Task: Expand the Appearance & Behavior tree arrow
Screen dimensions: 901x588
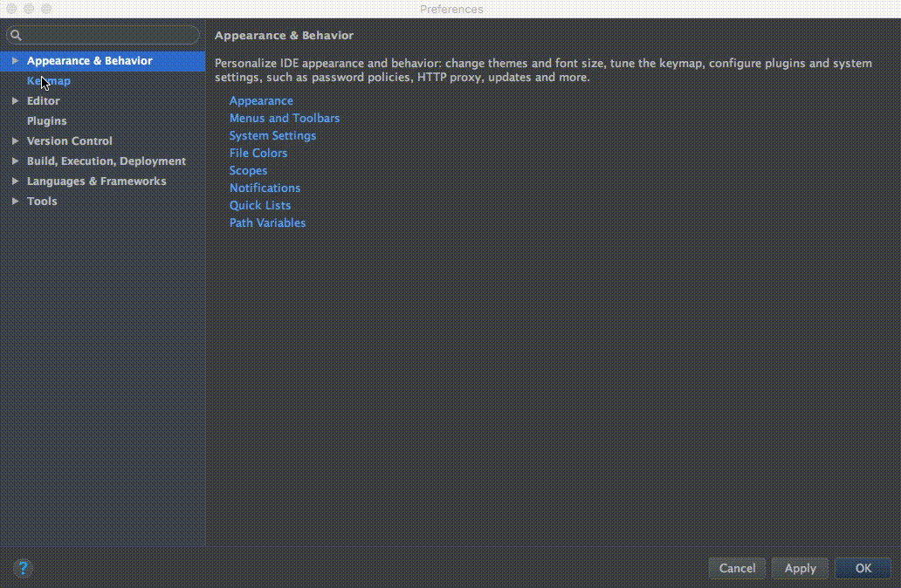Action: coord(16,60)
